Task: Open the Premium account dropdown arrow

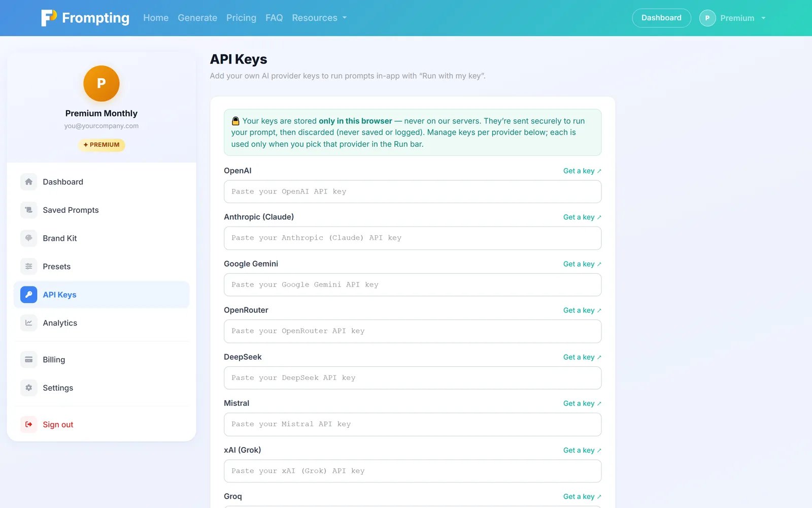Action: (763, 18)
